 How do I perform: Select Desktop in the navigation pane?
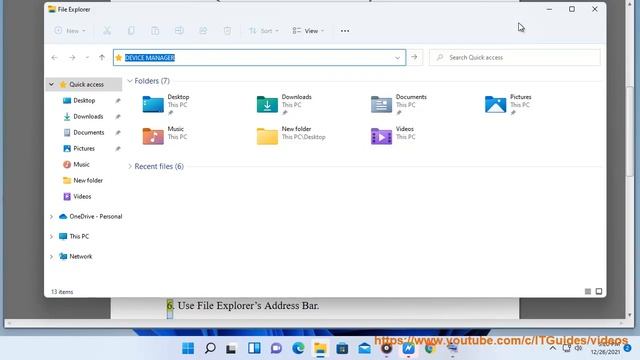[x=84, y=100]
